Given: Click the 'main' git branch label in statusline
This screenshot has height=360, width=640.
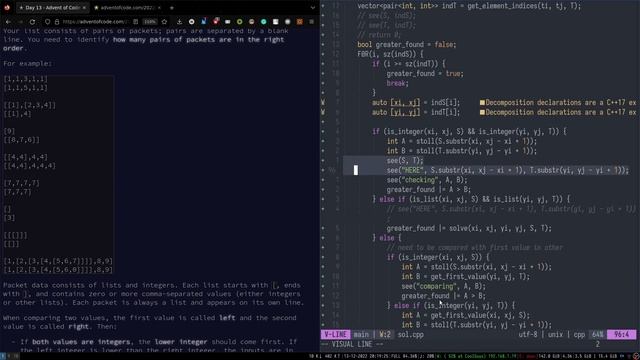Looking at the screenshot, I should [361, 335].
